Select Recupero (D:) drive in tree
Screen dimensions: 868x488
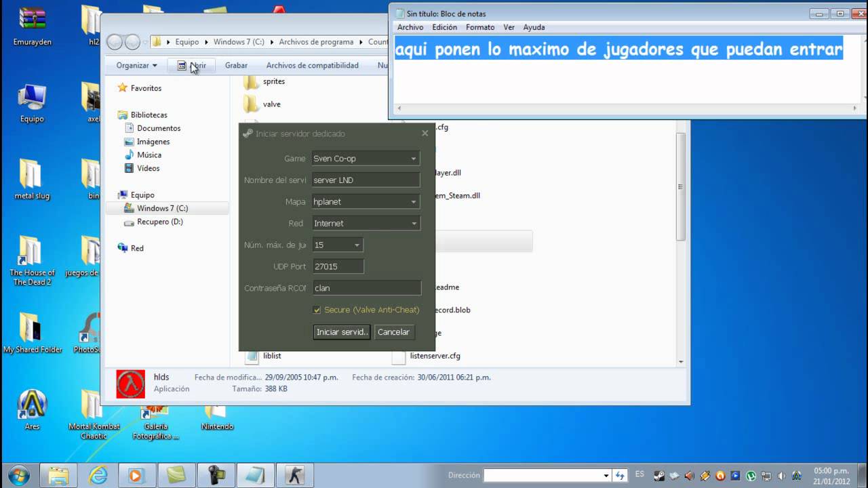153,222
